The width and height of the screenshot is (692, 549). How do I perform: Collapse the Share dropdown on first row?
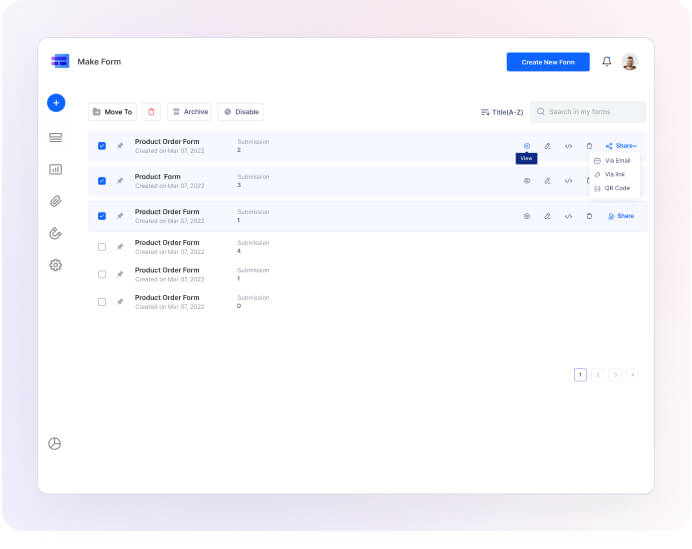tap(621, 146)
